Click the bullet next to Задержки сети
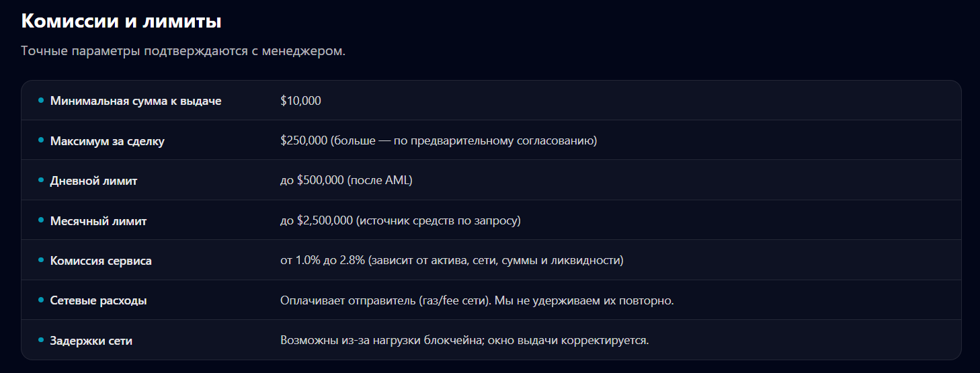 pos(41,340)
